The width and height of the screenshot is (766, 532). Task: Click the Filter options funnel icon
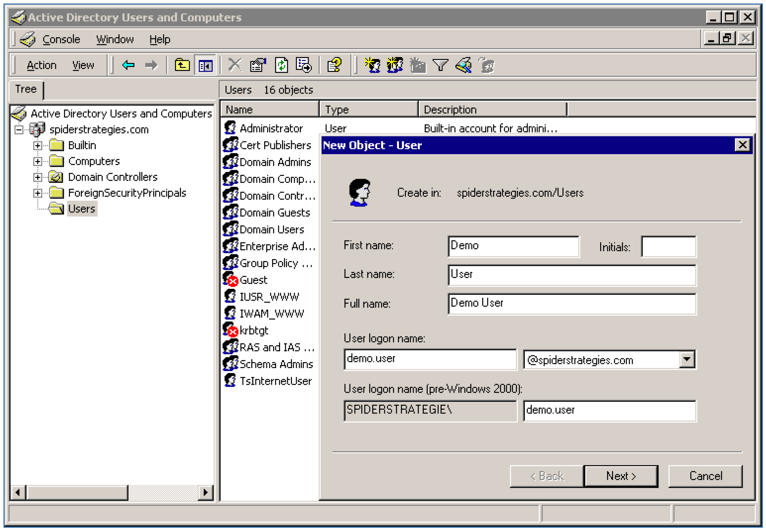point(440,65)
